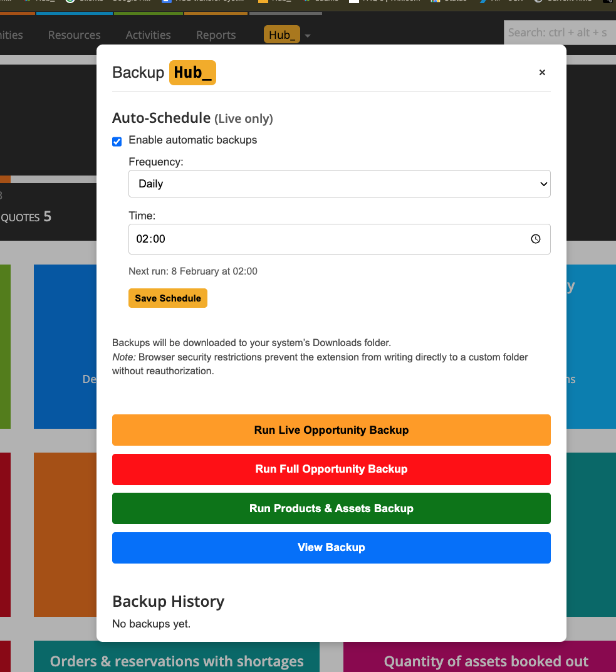Click the Hub_ logo badge in dialog title

click(x=192, y=73)
